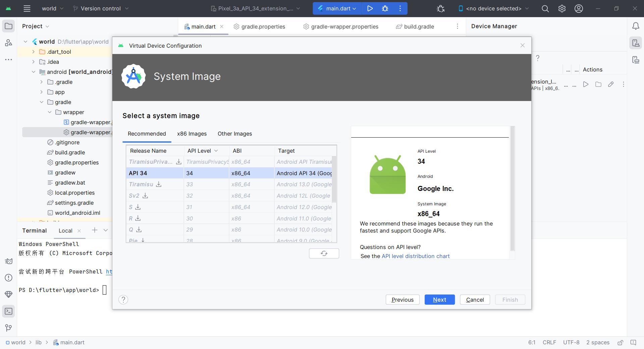
Task: Open the main hamburger menu
Action: click(27, 8)
